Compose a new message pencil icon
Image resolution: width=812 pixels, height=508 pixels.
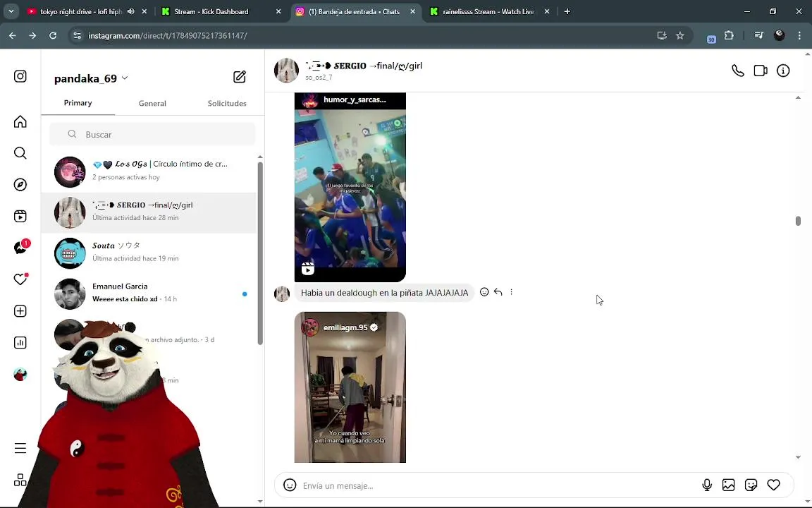coord(239,77)
